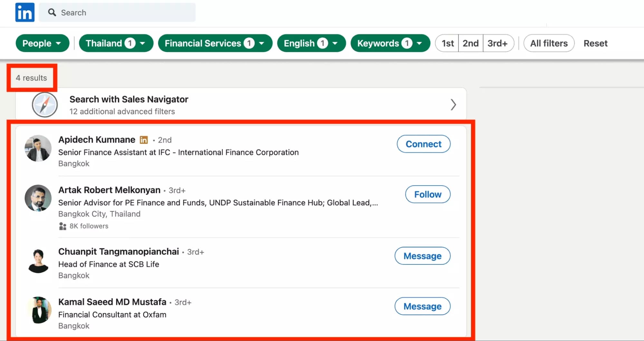The height and width of the screenshot is (341, 644).
Task: Toggle the 3rd+ connections filter
Action: pyautogui.click(x=498, y=43)
